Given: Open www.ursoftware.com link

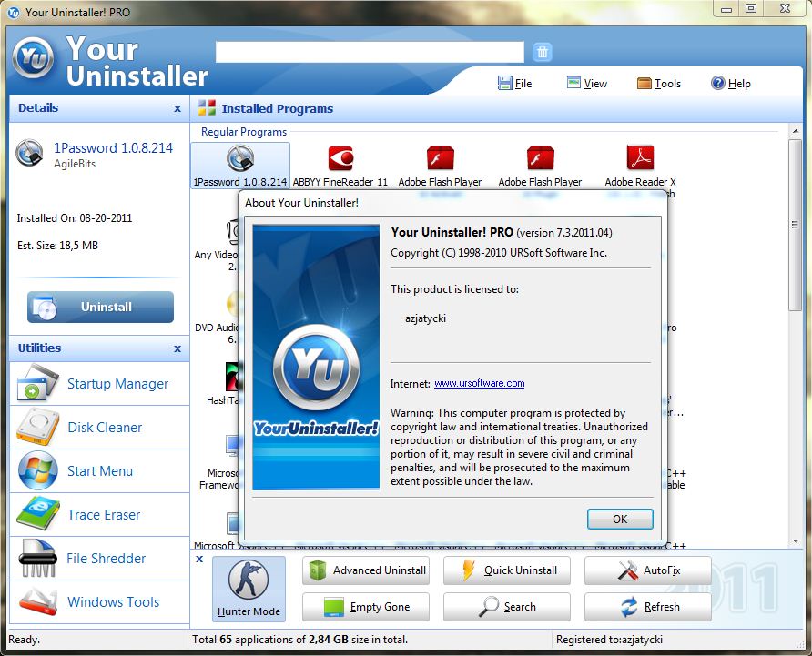Looking at the screenshot, I should pos(479,384).
